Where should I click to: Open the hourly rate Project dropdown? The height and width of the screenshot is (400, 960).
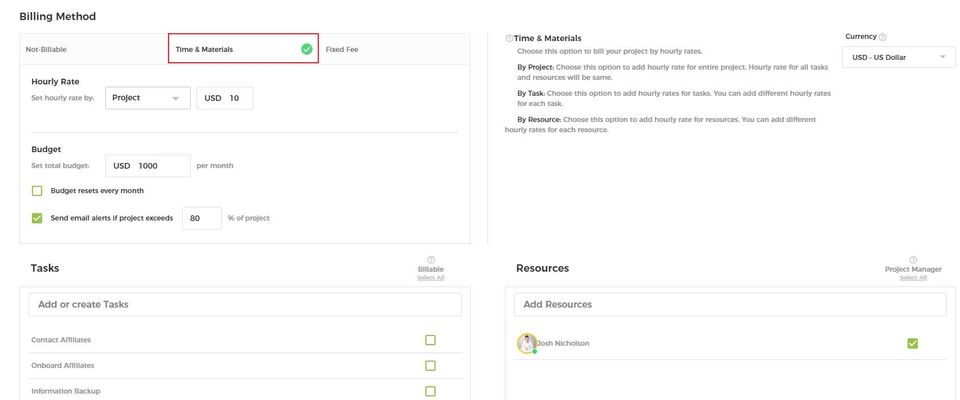[147, 98]
